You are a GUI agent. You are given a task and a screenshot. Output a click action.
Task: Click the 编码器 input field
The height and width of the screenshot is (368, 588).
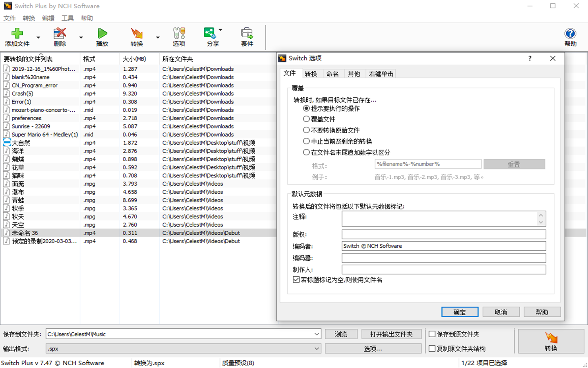444,258
